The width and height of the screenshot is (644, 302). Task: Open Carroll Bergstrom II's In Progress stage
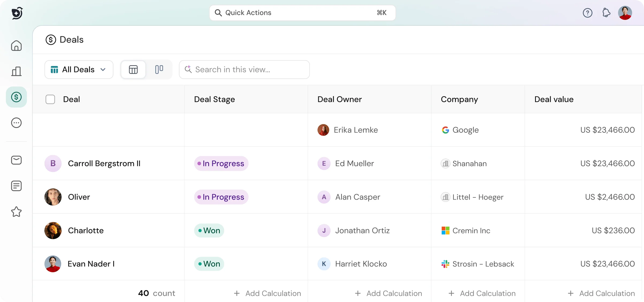pyautogui.click(x=221, y=164)
